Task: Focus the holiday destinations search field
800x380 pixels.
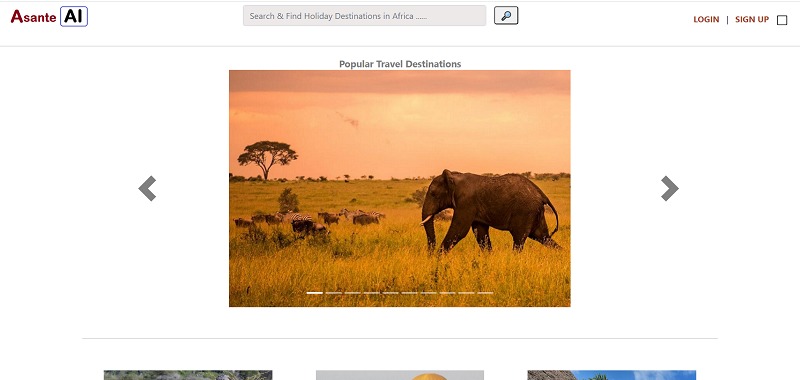Action: [364, 16]
